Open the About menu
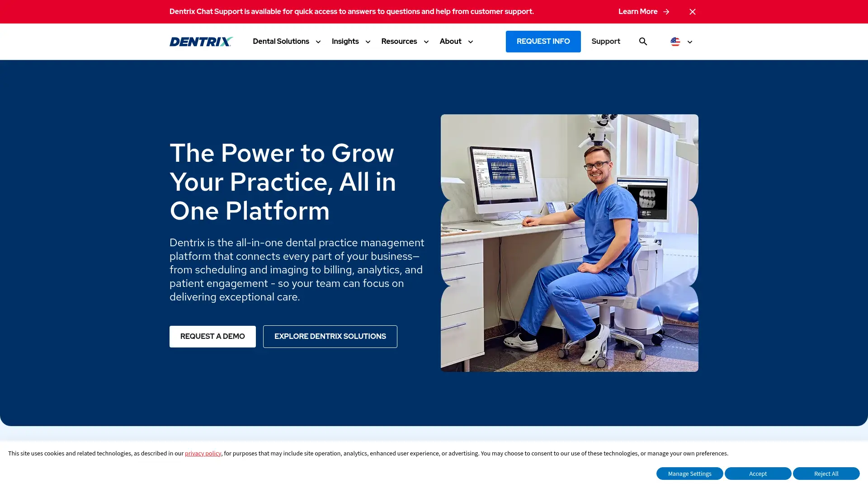The height and width of the screenshot is (488, 868). click(450, 41)
